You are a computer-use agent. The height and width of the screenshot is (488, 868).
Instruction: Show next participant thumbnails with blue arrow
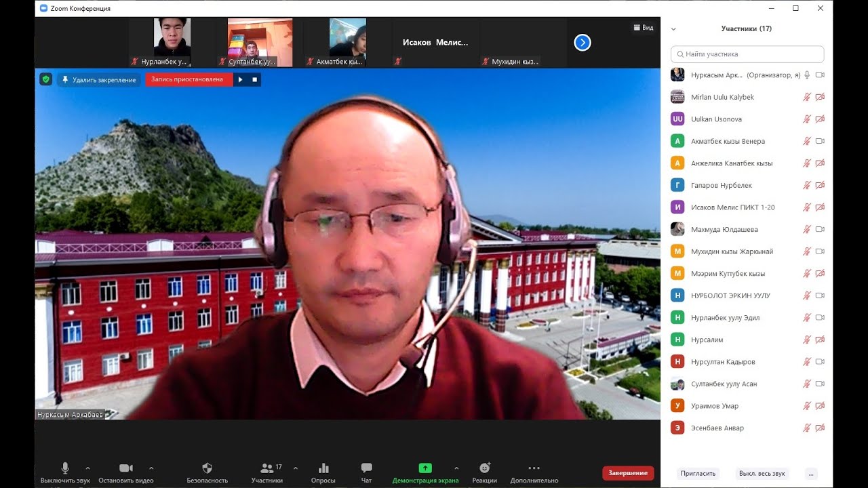pyautogui.click(x=583, y=43)
